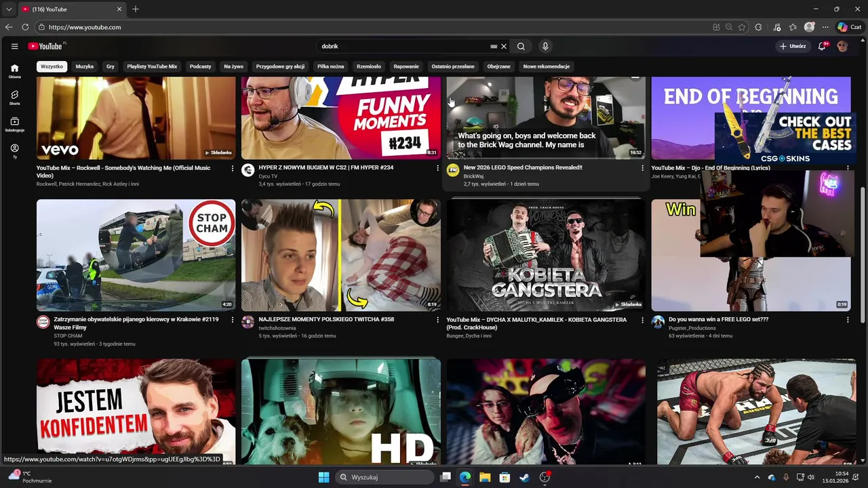
Task: Play the FUNNY MOMENTS #234 thumbnail
Action: [341, 118]
